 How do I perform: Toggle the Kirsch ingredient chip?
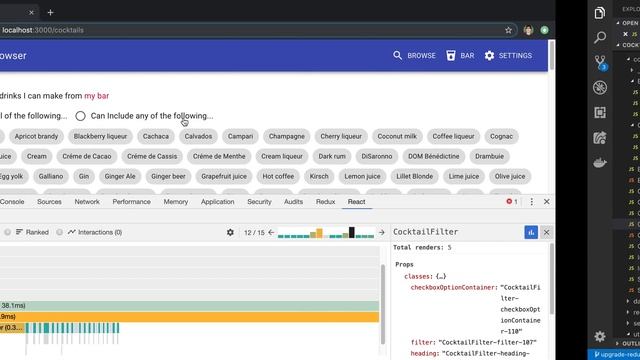point(319,176)
